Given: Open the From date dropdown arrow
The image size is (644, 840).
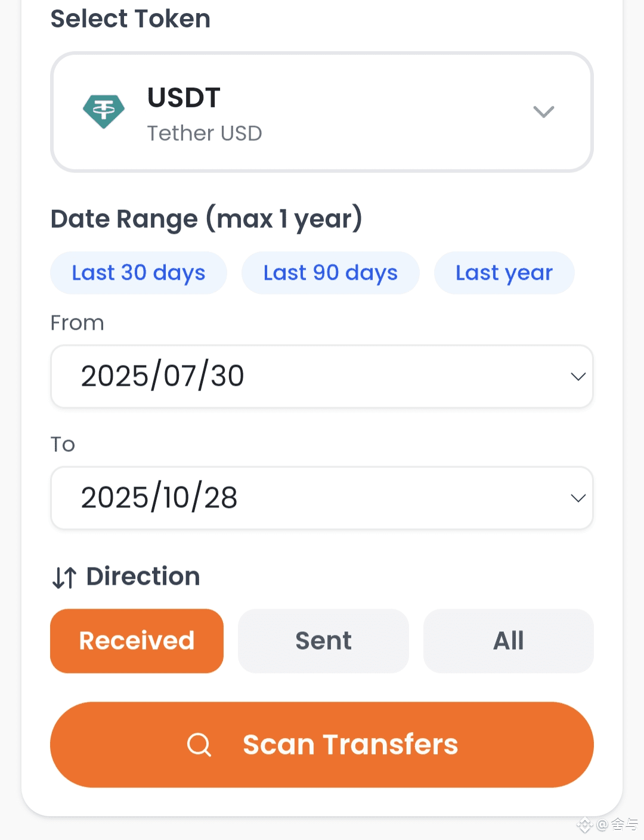Looking at the screenshot, I should 578,376.
